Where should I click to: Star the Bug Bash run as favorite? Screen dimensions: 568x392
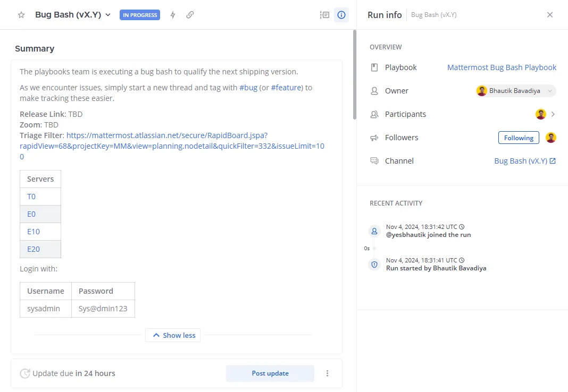(21, 15)
